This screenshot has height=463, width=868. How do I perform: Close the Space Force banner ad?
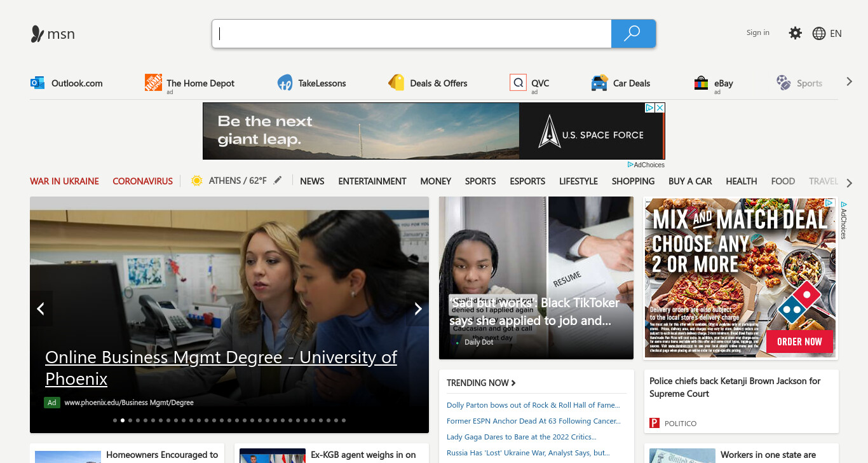pyautogui.click(x=660, y=108)
